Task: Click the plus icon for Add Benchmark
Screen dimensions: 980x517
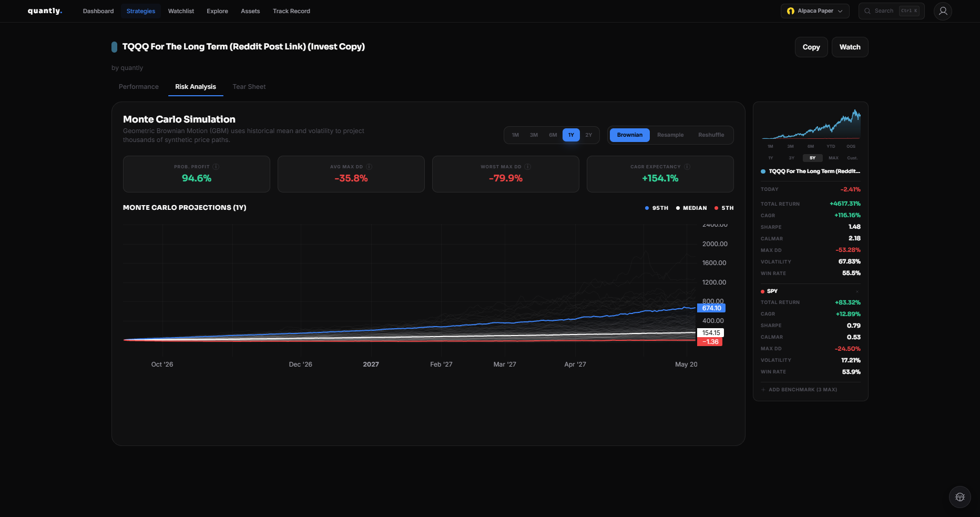Action: [x=763, y=390]
